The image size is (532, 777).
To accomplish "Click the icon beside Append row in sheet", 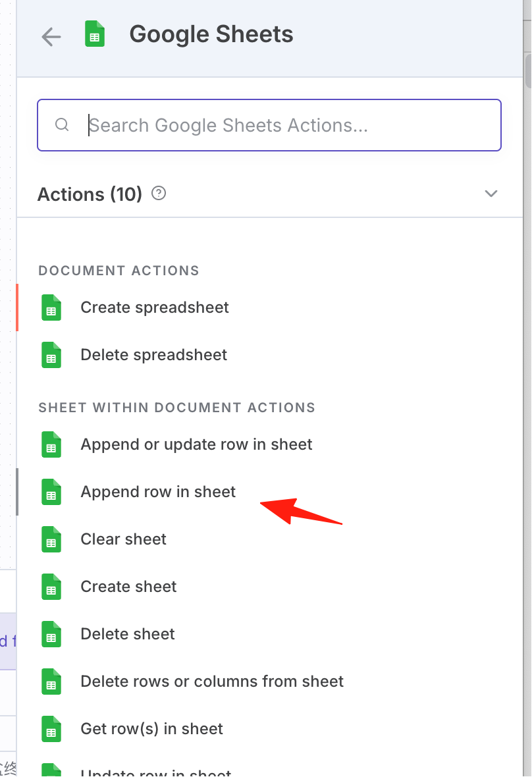I will click(x=51, y=492).
